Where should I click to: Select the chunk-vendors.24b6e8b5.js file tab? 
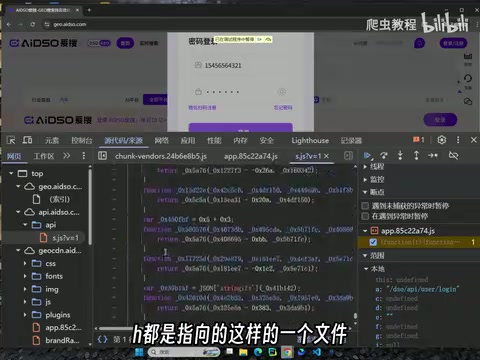(x=161, y=156)
